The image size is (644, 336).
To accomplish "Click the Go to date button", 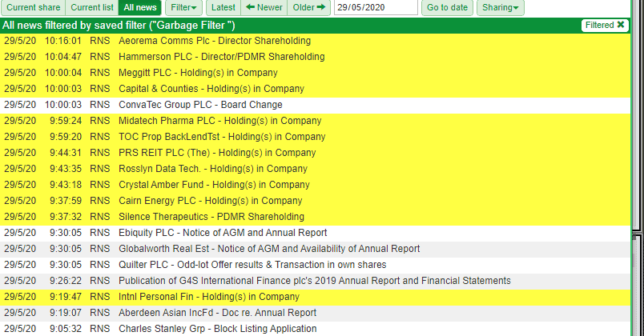I will point(447,7).
